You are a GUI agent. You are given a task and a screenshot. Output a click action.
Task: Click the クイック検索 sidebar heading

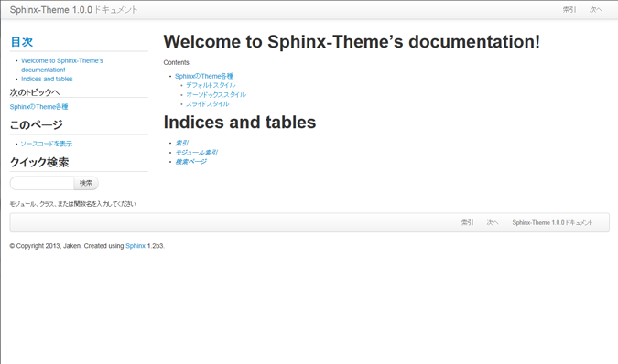pos(39,162)
